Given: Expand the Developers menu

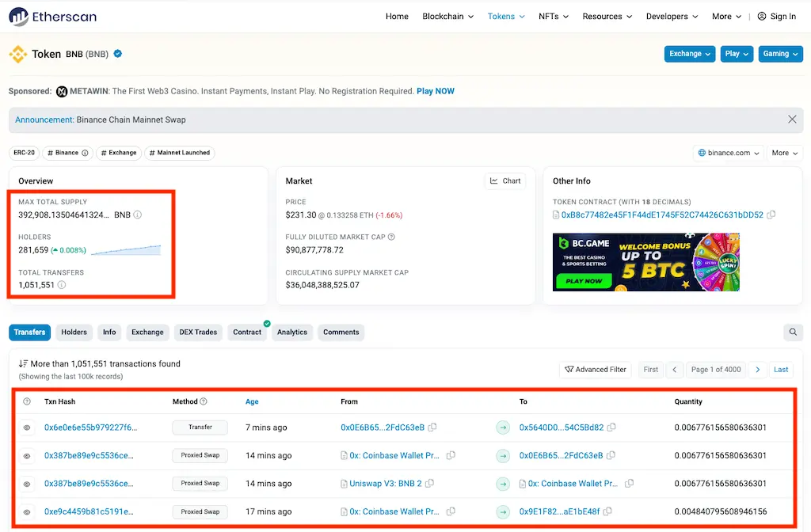Looking at the screenshot, I should coord(672,17).
